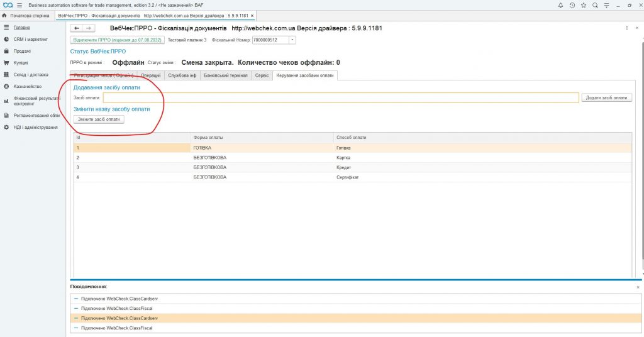Open search magnifier icon in title bar
Viewport: 644px width, 337px height.
595,5
